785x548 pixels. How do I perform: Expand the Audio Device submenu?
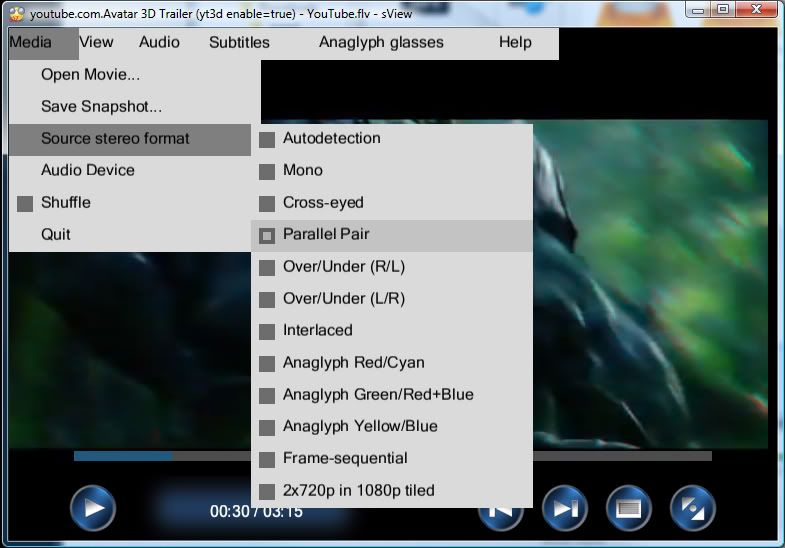pos(130,170)
